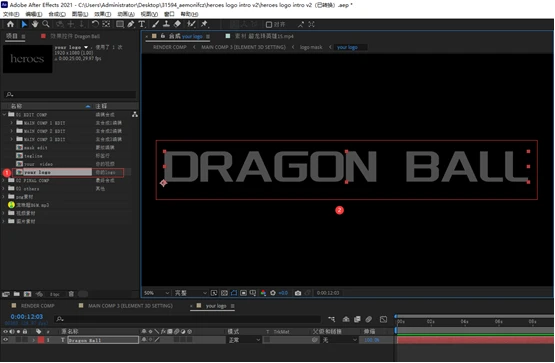Click the timeline layer search field
The height and width of the screenshot is (363, 555).
click(188, 319)
